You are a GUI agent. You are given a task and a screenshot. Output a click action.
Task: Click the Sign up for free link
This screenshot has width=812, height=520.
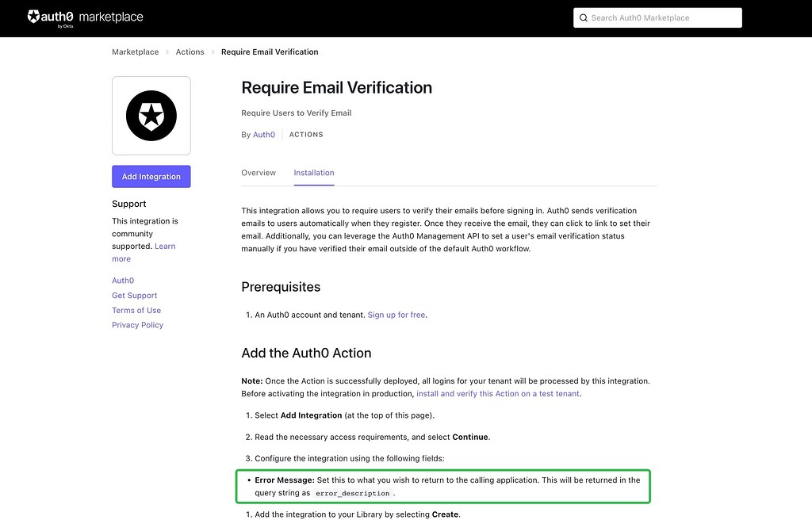[x=396, y=315]
